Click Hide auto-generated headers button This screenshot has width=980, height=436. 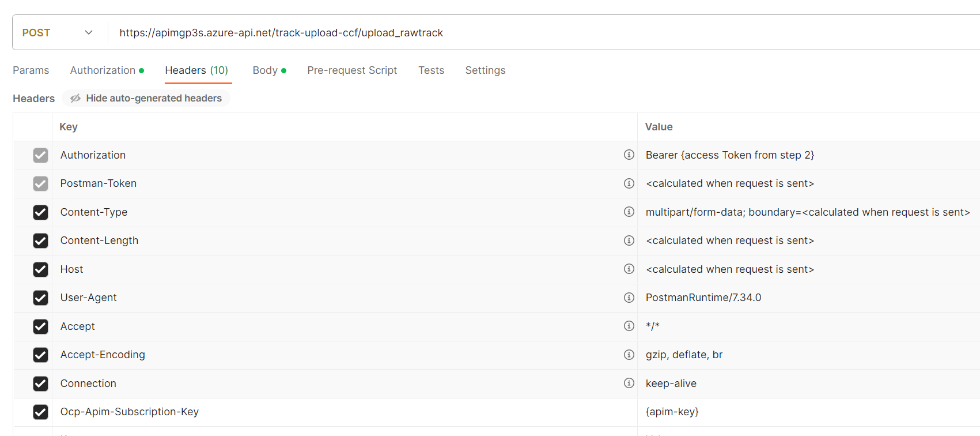coord(146,98)
